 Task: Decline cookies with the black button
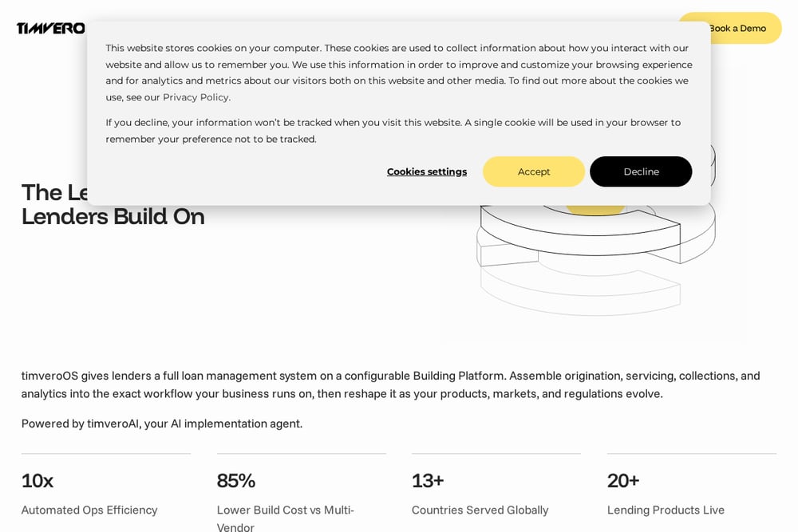pos(641,171)
